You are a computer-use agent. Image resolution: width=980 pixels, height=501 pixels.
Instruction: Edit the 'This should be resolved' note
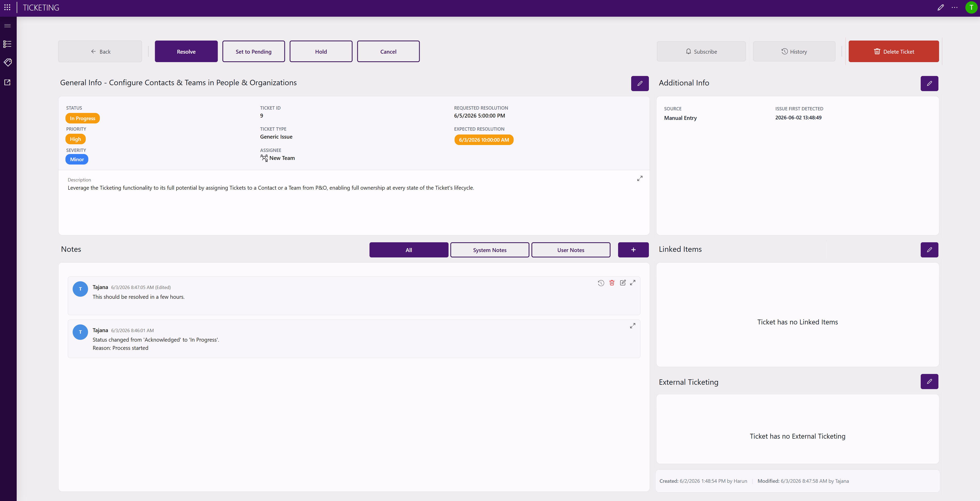(x=623, y=283)
